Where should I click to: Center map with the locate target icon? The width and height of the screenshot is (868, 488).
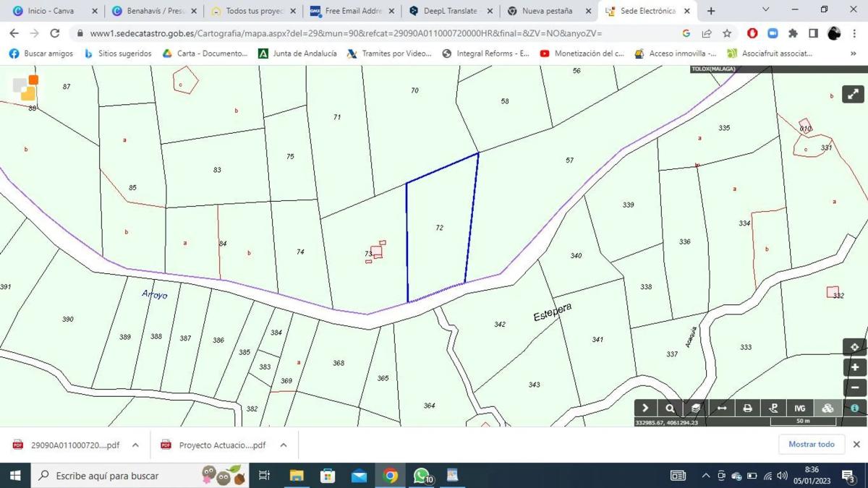point(854,347)
